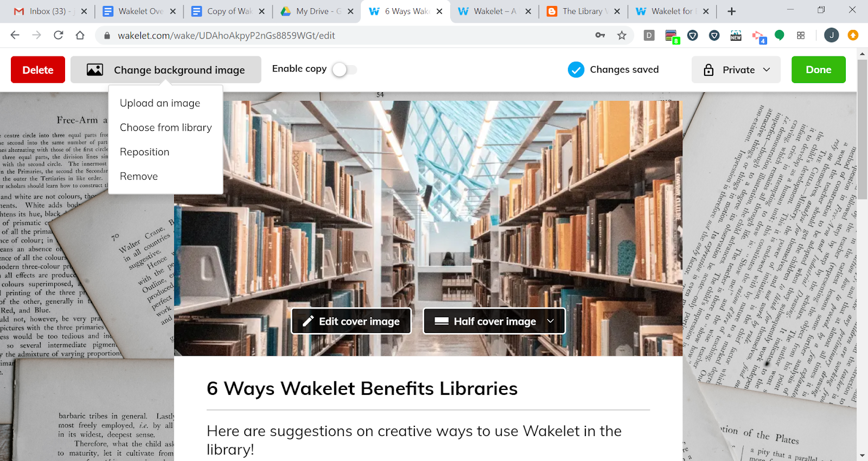The height and width of the screenshot is (461, 868).
Task: Click the red Delete button
Action: click(x=38, y=69)
